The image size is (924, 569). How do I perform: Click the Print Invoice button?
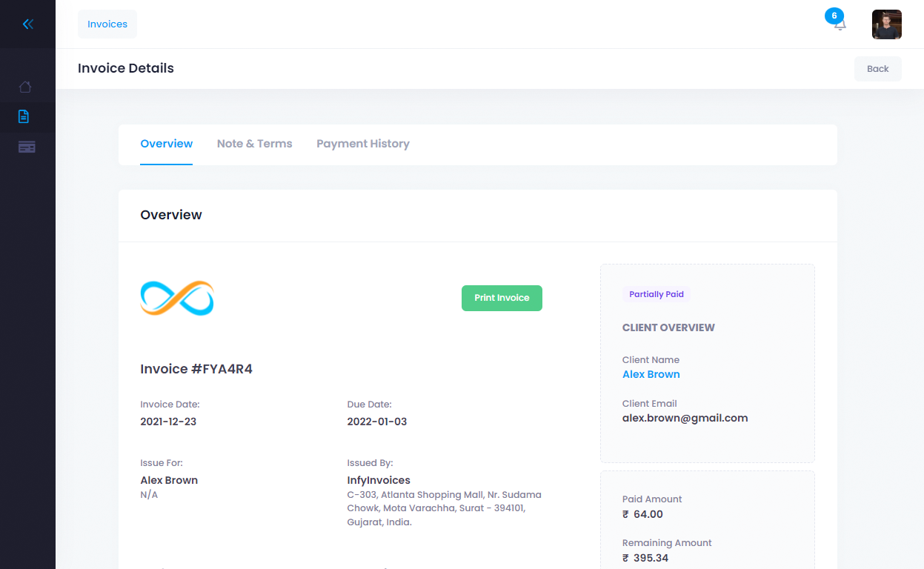502,298
